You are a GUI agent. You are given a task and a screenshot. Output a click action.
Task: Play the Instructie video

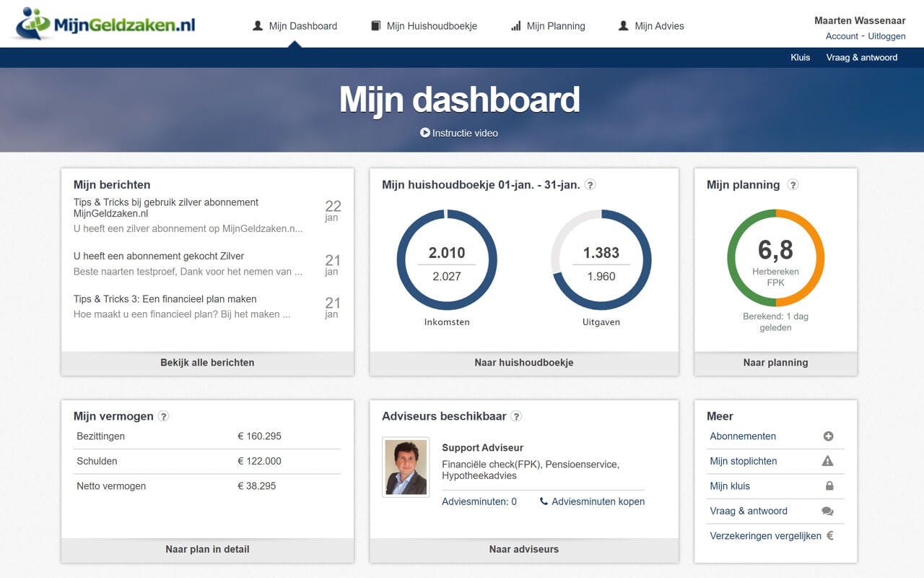click(x=460, y=133)
